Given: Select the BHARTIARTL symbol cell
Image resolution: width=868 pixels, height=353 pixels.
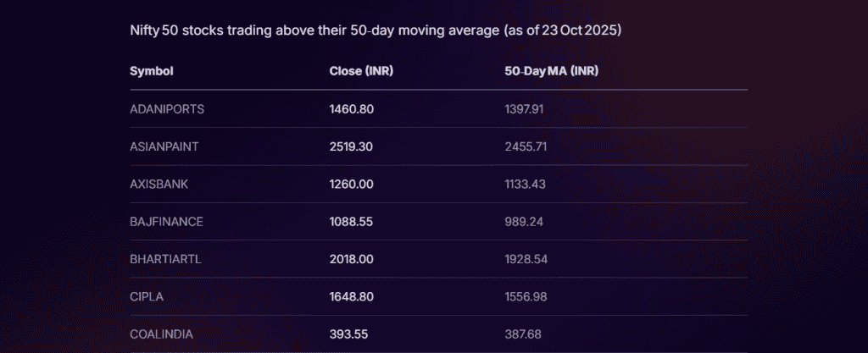Looking at the screenshot, I should tap(166, 259).
